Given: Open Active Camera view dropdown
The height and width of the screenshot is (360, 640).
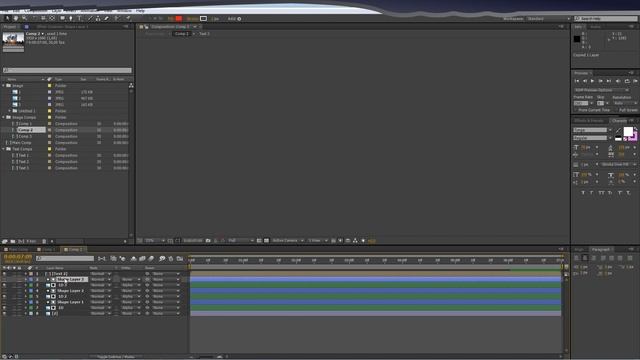Looking at the screenshot, I should point(288,240).
